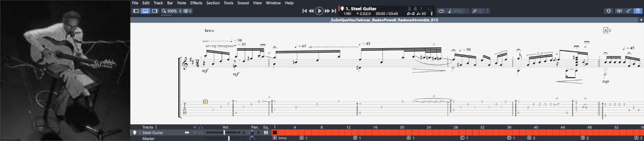The image size is (644, 141).
Task: Open the Section menu
Action: 213,3
